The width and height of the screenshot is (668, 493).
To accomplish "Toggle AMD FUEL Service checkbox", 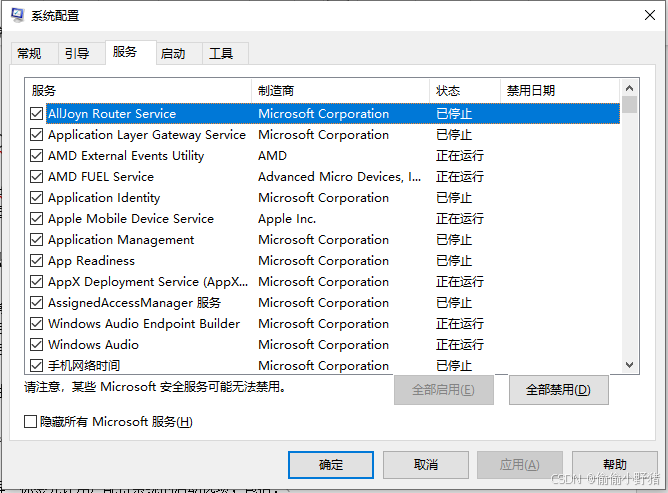I will click(x=37, y=177).
